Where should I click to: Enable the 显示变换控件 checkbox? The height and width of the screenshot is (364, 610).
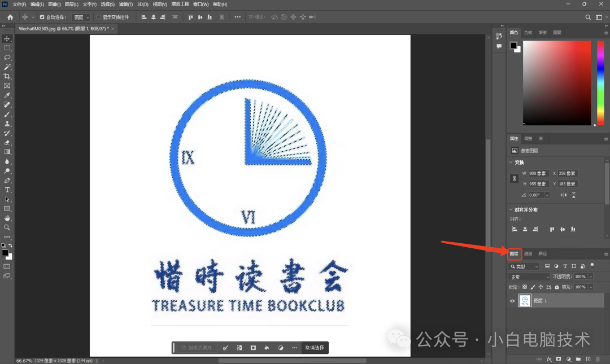(x=99, y=17)
